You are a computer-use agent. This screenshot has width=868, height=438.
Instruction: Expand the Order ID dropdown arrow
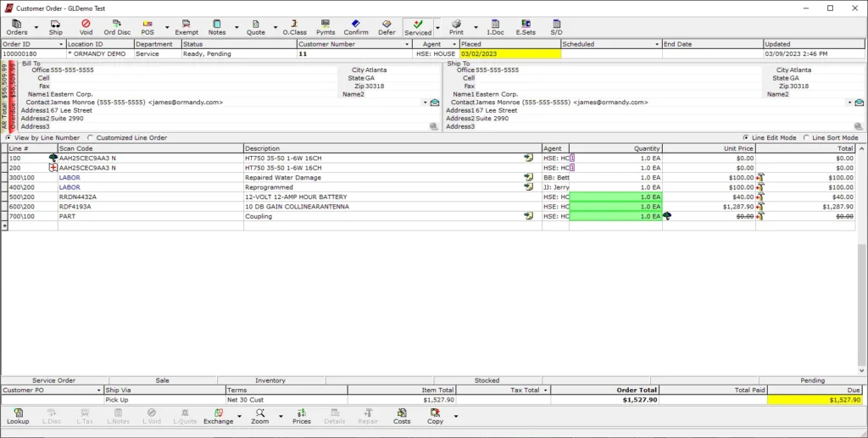coord(61,44)
